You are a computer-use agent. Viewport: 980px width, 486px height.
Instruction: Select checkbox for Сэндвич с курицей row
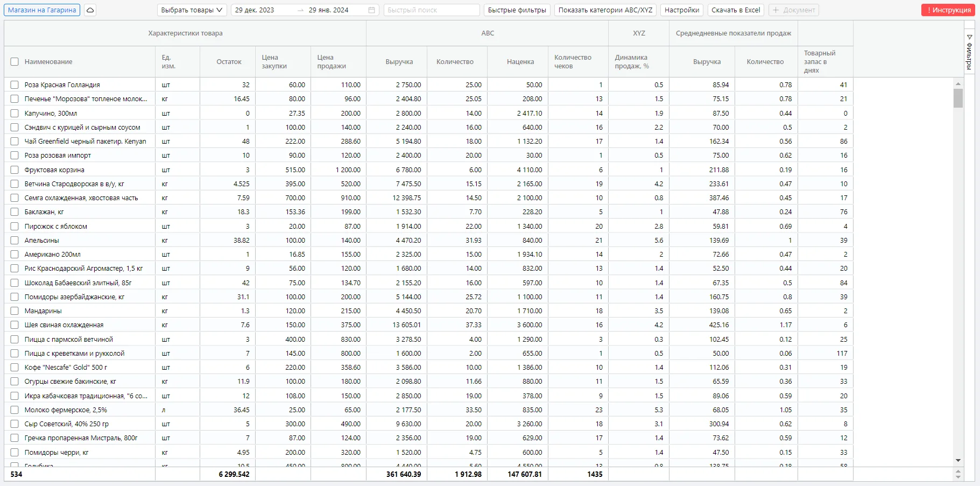tap(15, 128)
